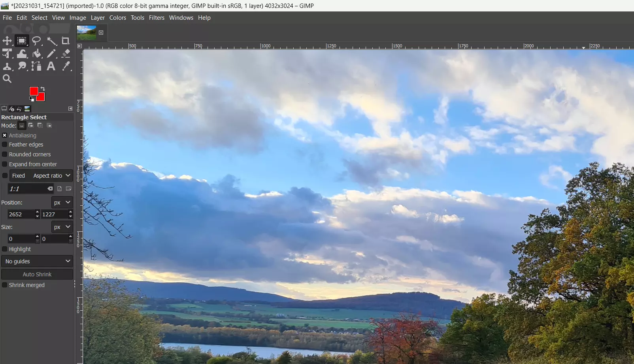Image resolution: width=634 pixels, height=364 pixels.
Task: Select the Move tool
Action: click(7, 41)
